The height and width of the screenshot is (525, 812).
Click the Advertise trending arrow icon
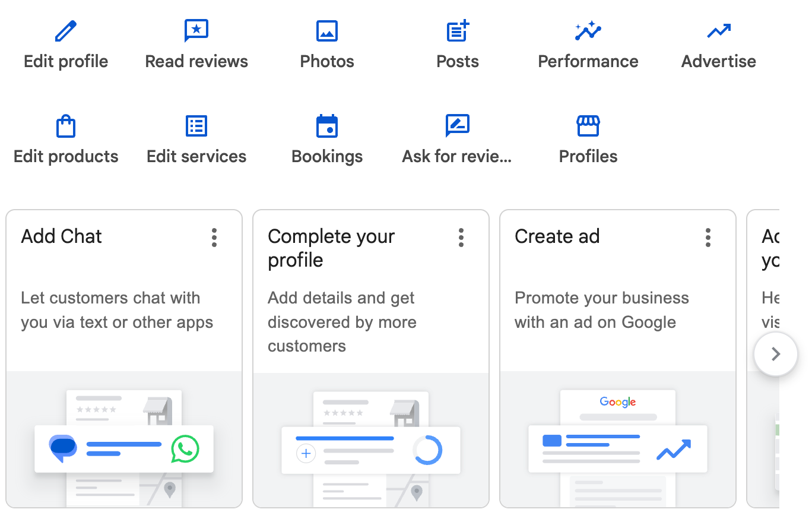[719, 31]
